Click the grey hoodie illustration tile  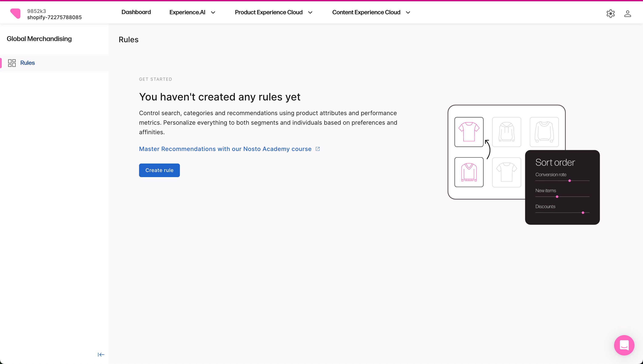tap(506, 132)
